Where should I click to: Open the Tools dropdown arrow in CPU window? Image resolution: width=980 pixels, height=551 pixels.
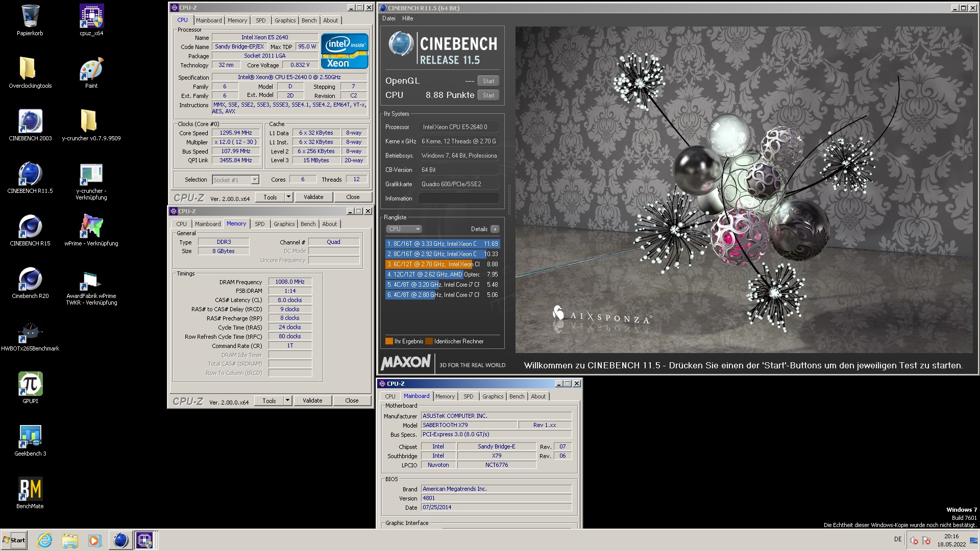pyautogui.click(x=288, y=197)
